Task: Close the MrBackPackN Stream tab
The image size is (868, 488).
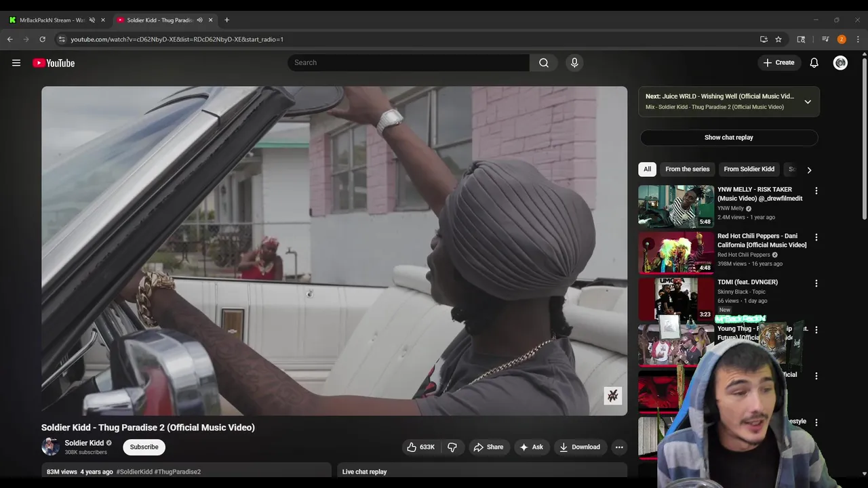Action: click(103, 20)
